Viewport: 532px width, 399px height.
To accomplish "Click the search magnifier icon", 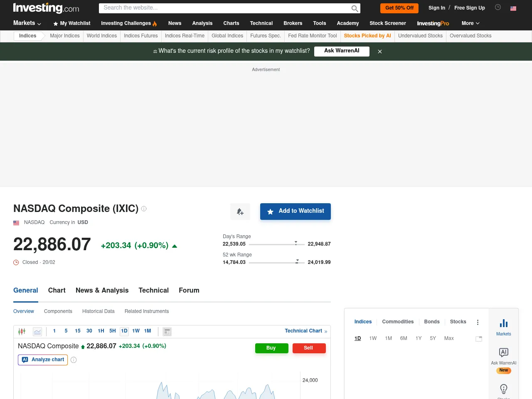I will point(355,8).
